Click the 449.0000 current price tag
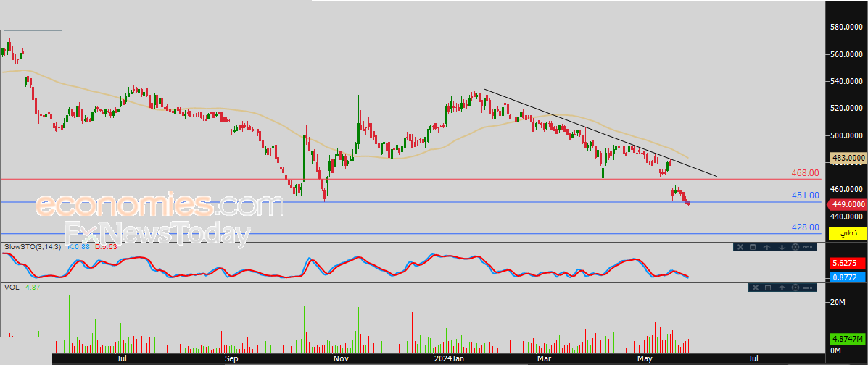 coord(847,204)
